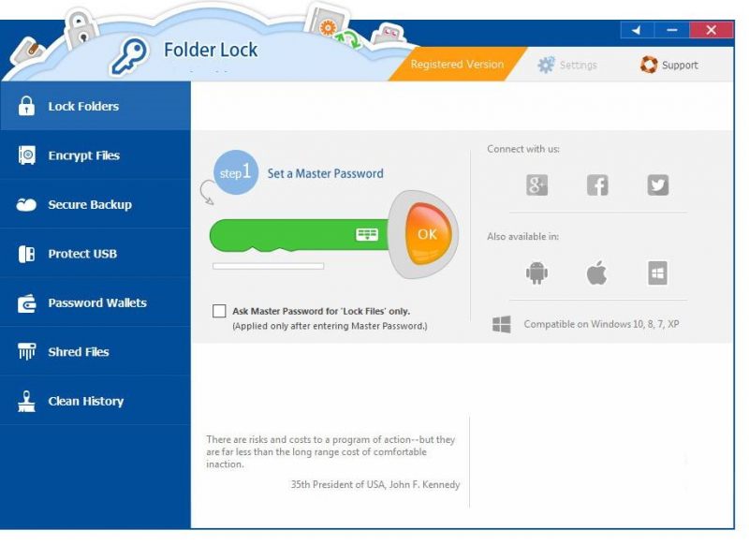749x560 pixels.
Task: Click the Windows logo next to Compatible text
Action: pos(502,324)
